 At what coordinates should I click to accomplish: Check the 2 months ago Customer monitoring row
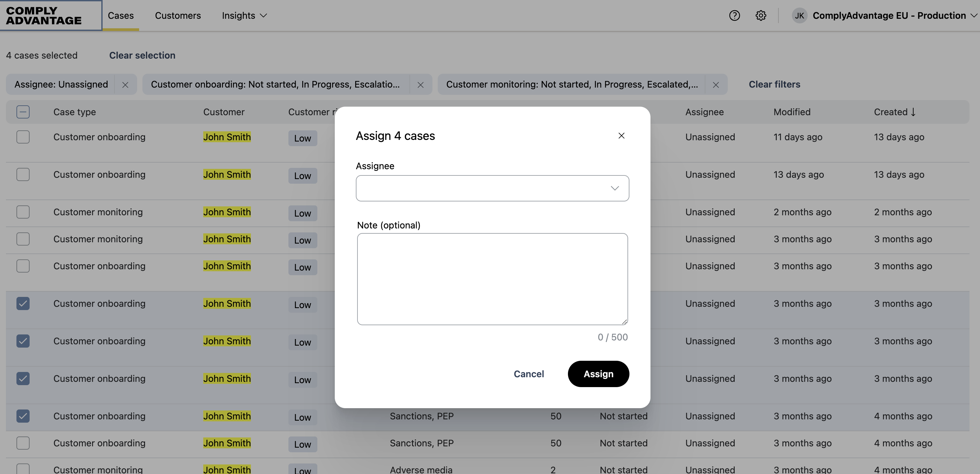(23, 212)
